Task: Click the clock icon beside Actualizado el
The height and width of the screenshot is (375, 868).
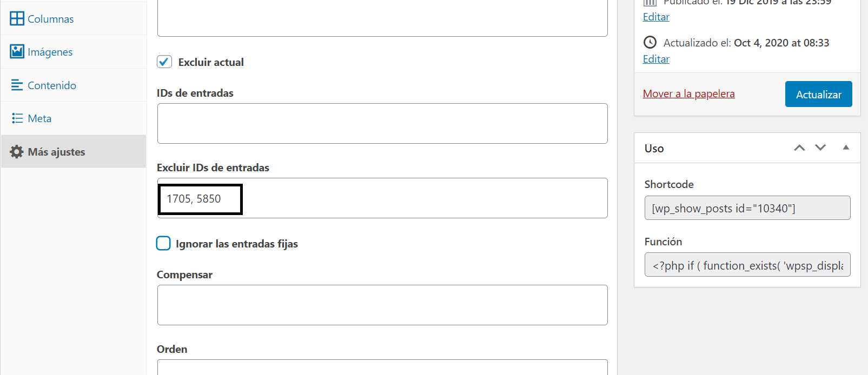Action: pos(650,42)
